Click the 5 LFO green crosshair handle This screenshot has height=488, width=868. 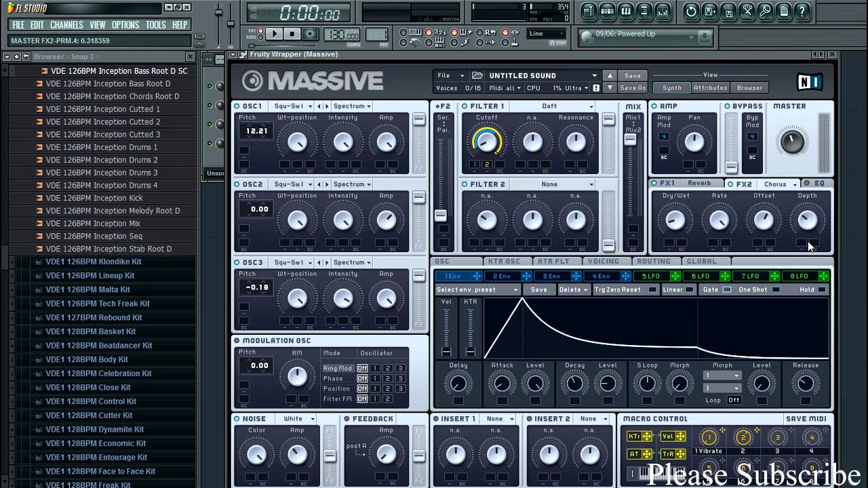pos(675,276)
